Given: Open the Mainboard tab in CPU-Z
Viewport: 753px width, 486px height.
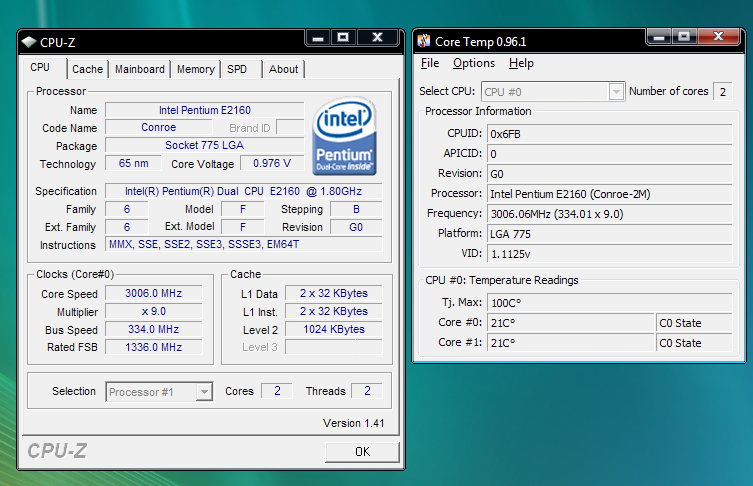Looking at the screenshot, I should [140, 69].
